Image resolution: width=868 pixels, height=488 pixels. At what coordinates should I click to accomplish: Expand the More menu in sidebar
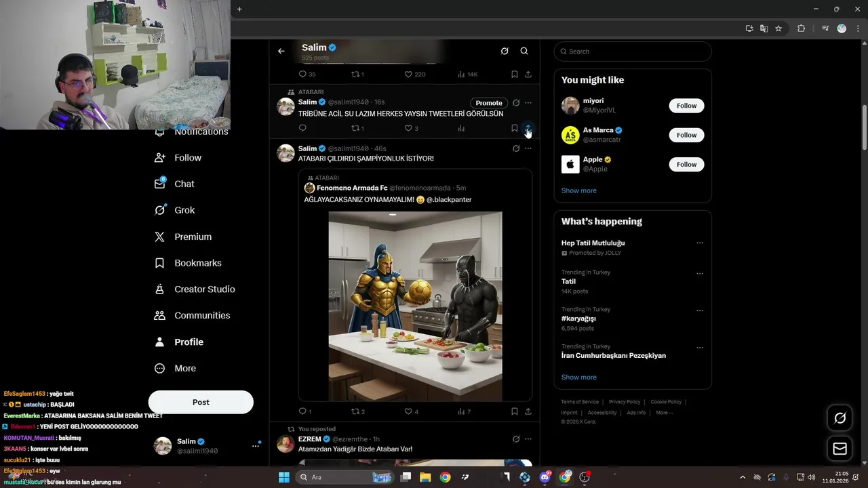tap(176, 368)
